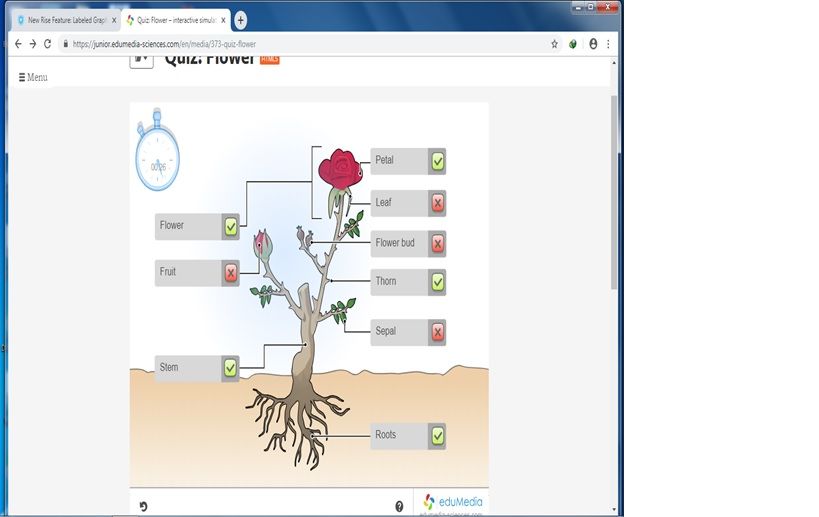This screenshot has width=819, height=517.
Task: Click the stopwatch timer icon
Action: click(x=157, y=150)
